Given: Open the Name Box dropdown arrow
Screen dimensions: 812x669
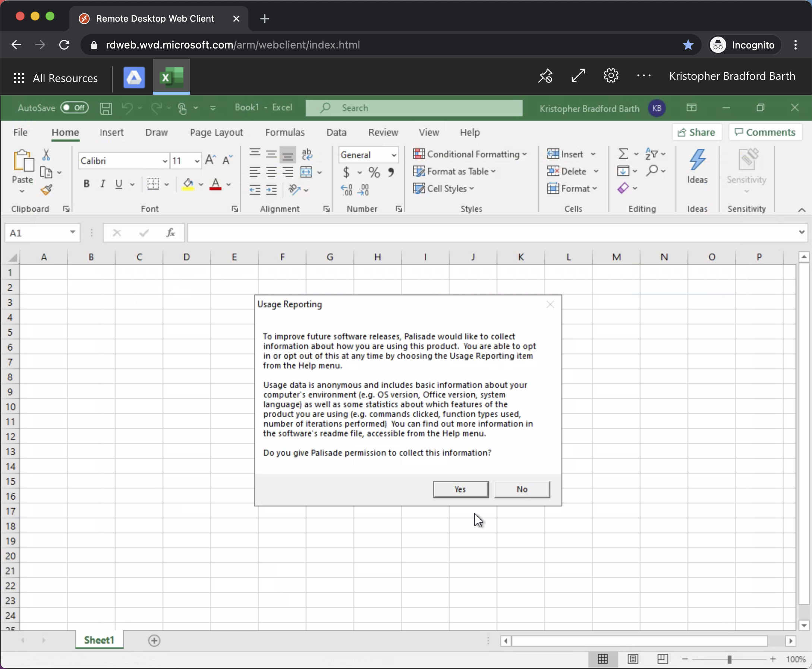Looking at the screenshot, I should [72, 232].
